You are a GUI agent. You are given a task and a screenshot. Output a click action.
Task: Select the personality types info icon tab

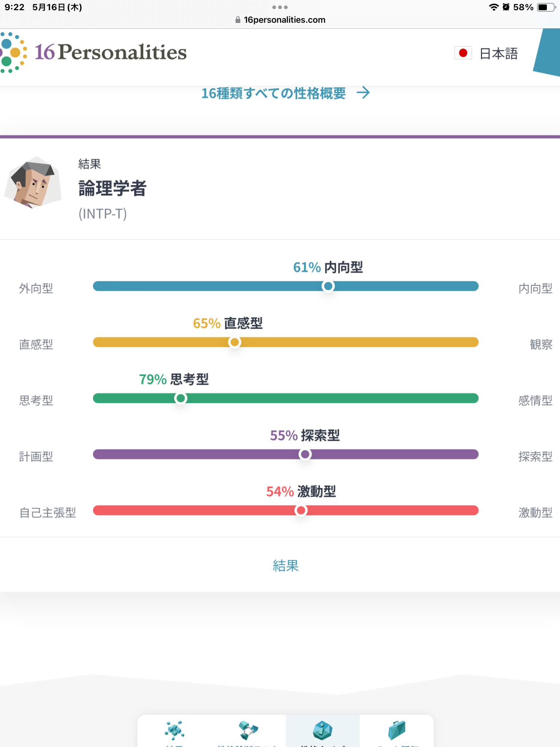322,731
